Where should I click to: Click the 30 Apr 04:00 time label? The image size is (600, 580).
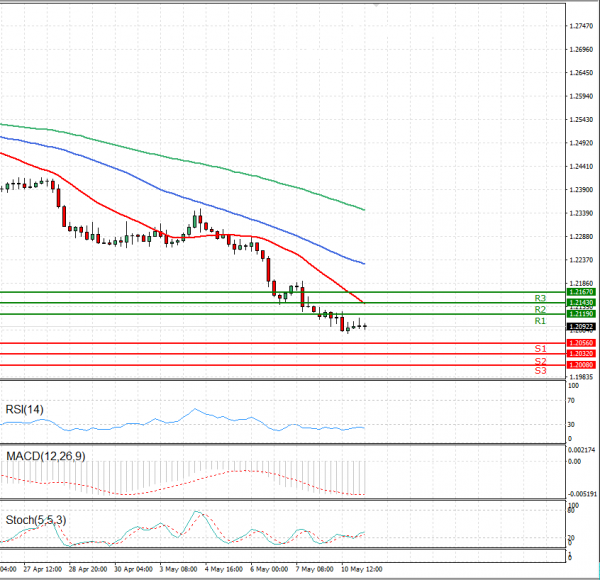[133, 569]
